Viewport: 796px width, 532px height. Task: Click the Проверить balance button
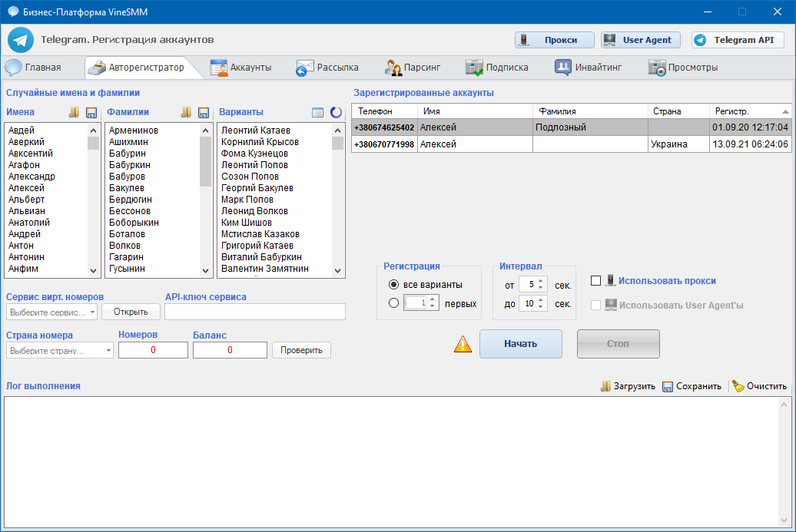301,350
